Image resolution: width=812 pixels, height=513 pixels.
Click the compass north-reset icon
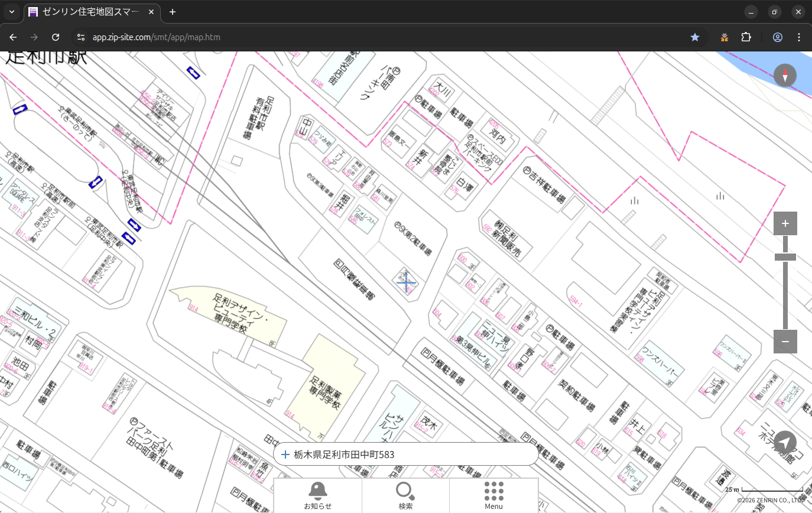[x=785, y=76]
